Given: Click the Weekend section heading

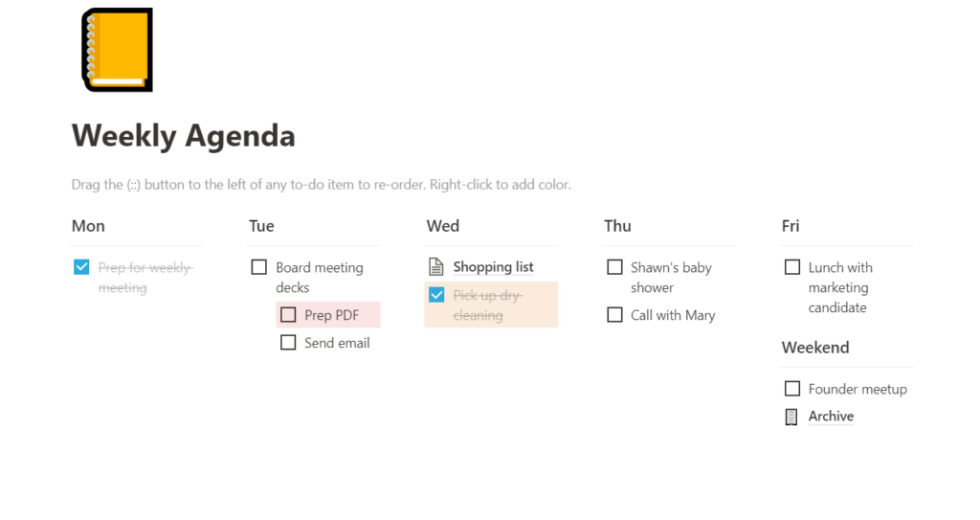Looking at the screenshot, I should [x=815, y=348].
